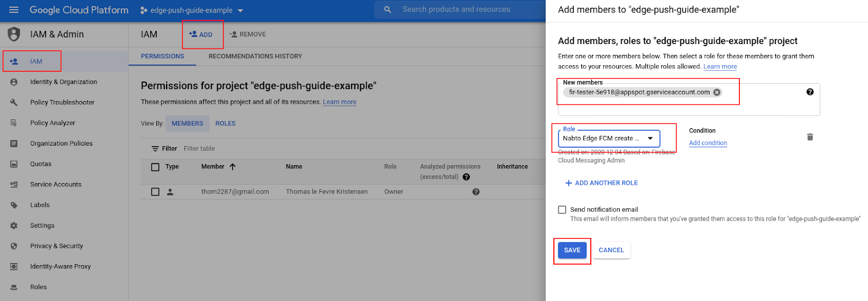The height and width of the screenshot is (301, 868).
Task: Click the Add condition link
Action: [707, 143]
